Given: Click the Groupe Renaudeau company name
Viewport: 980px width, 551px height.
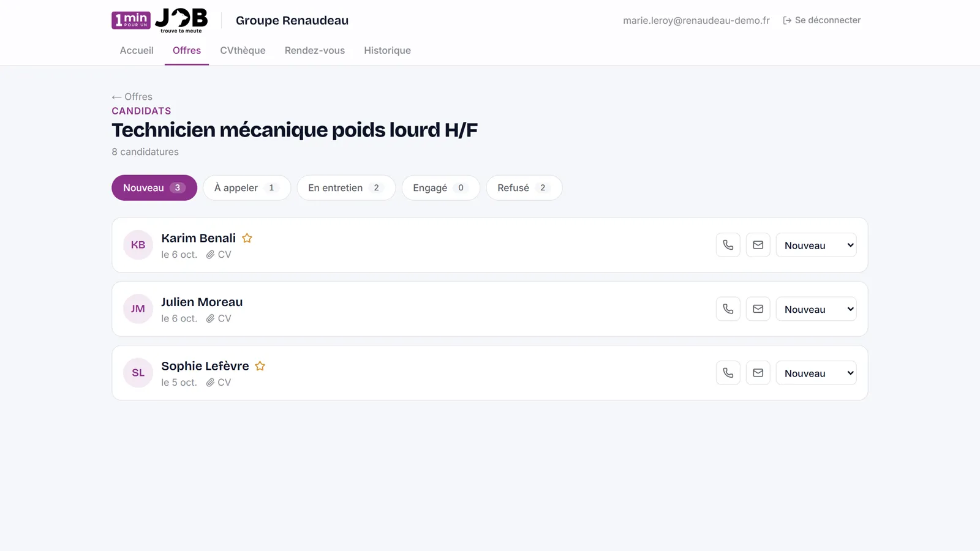Looking at the screenshot, I should [x=292, y=20].
